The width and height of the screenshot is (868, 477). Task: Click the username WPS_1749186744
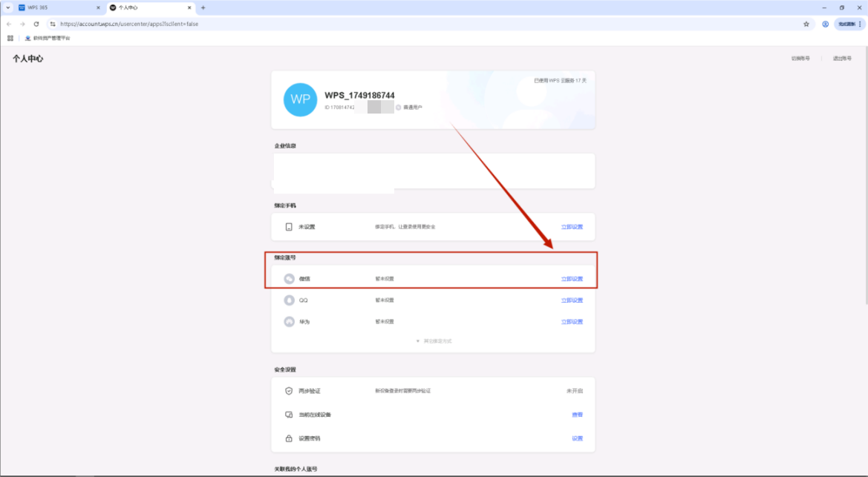(359, 95)
